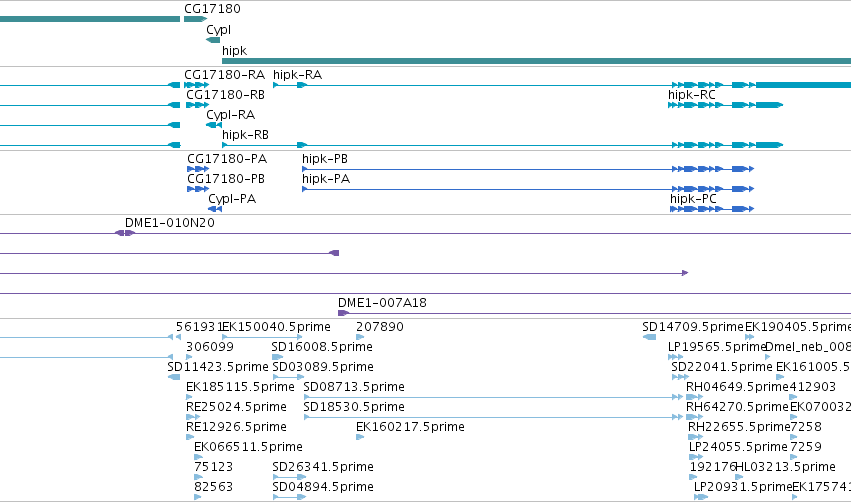Image resolution: width=851 pixels, height=502 pixels.
Task: Click the SD18530.5prime EST line
Action: [x=493, y=417]
